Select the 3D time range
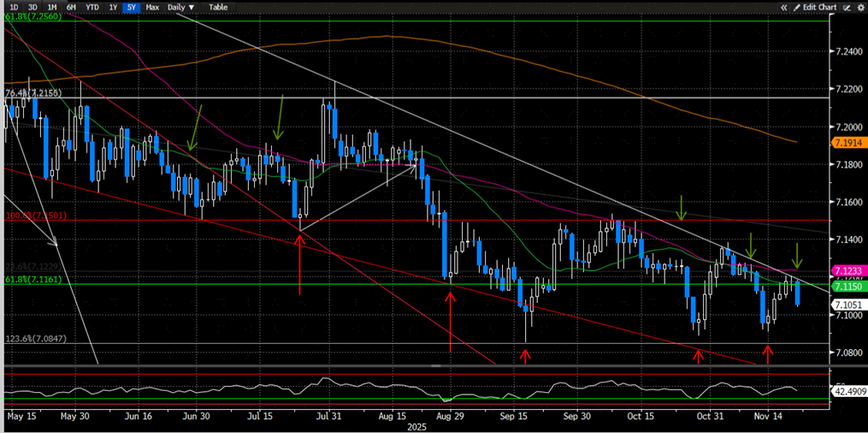 pos(33,7)
